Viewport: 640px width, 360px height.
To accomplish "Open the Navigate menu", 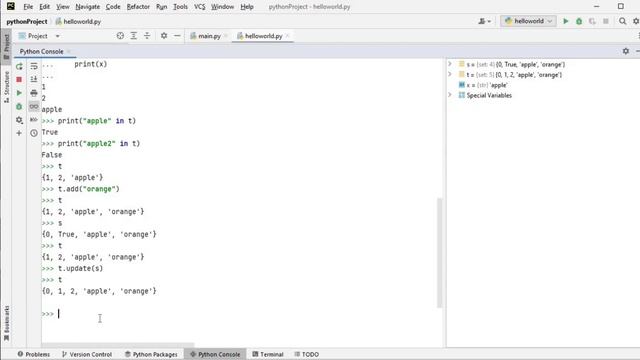I will [87, 7].
